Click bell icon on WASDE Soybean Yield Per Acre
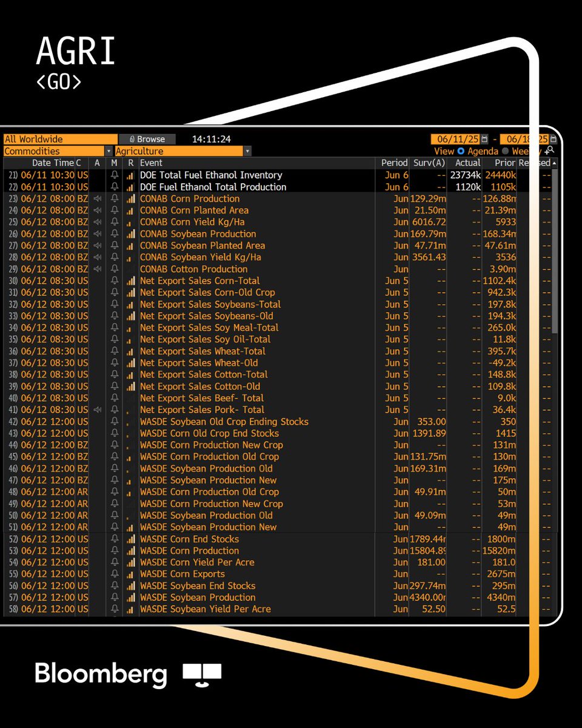The height and width of the screenshot is (728, 582). click(x=115, y=609)
